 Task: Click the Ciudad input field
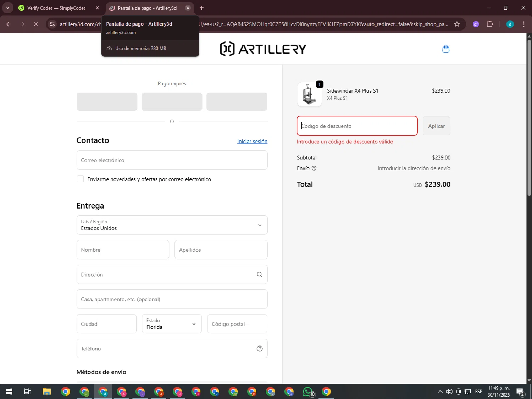[106, 324]
